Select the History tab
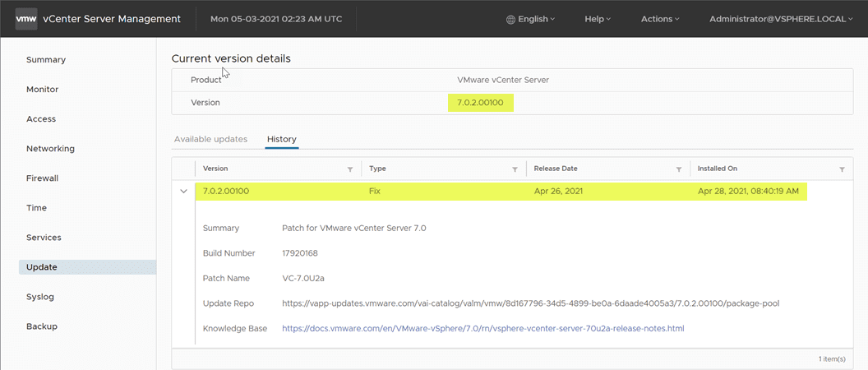868x370 pixels. [x=282, y=139]
